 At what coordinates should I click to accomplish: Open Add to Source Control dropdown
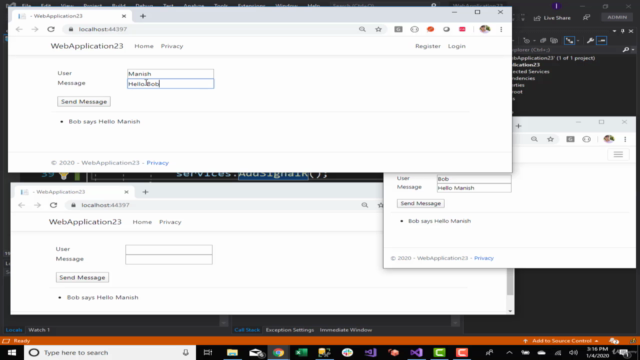click(x=561, y=341)
